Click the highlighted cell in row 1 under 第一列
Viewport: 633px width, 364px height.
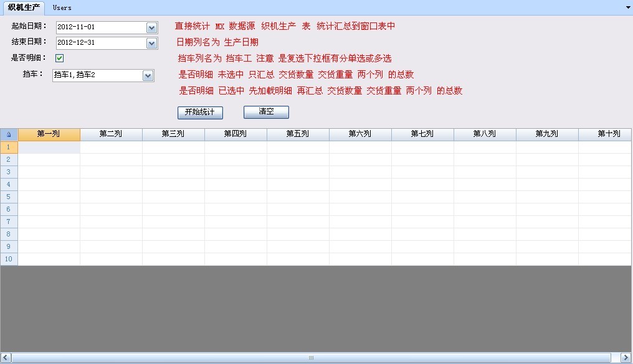coord(49,147)
